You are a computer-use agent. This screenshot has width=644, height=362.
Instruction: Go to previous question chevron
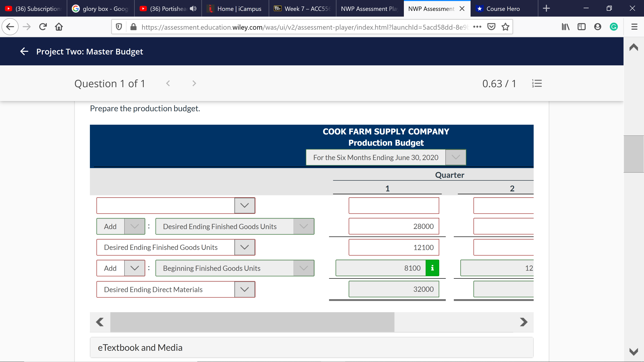click(x=168, y=83)
